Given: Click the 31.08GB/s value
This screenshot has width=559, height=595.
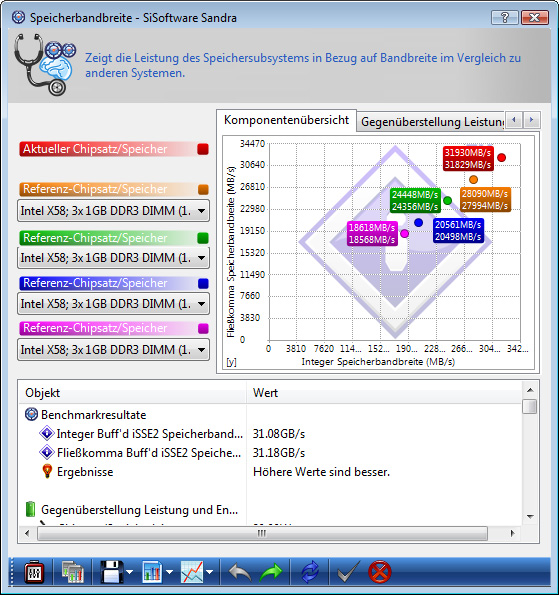Looking at the screenshot, I should [x=279, y=434].
